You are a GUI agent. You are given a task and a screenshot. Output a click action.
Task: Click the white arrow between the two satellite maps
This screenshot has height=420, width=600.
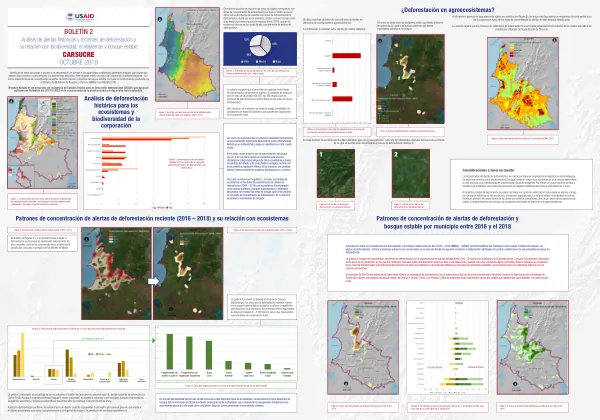(x=153, y=281)
